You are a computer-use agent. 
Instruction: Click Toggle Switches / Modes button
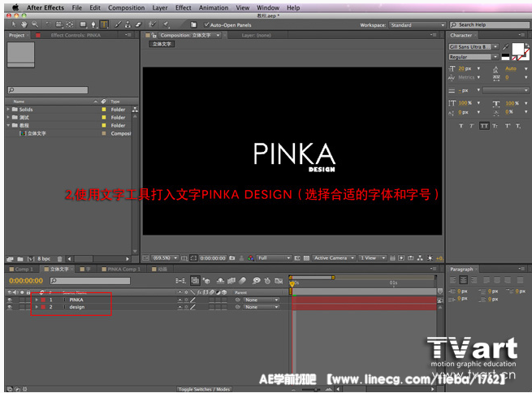204,389
